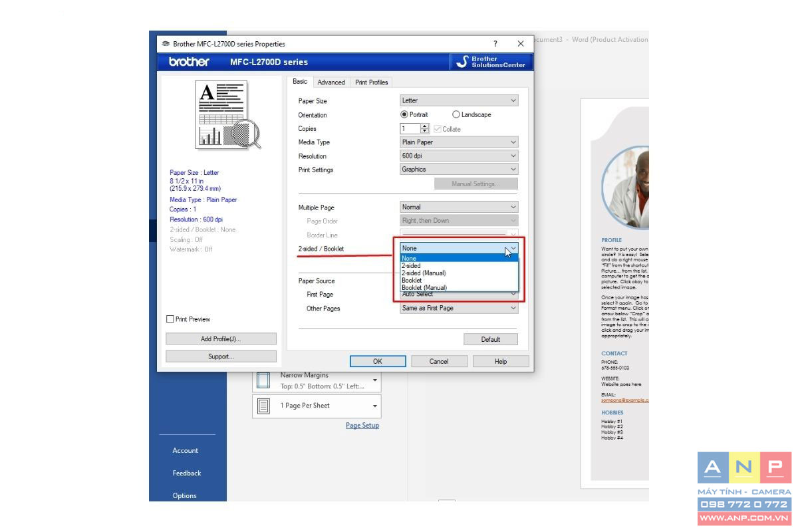Open the Multiple Page dropdown
This screenshot has height=532, width=798.
pos(459,207)
